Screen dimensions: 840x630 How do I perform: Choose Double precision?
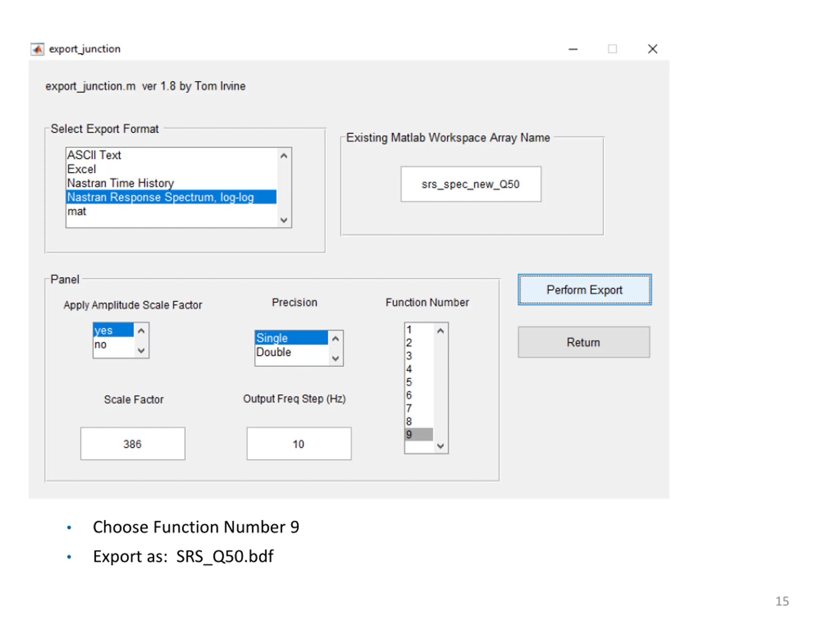(x=291, y=352)
